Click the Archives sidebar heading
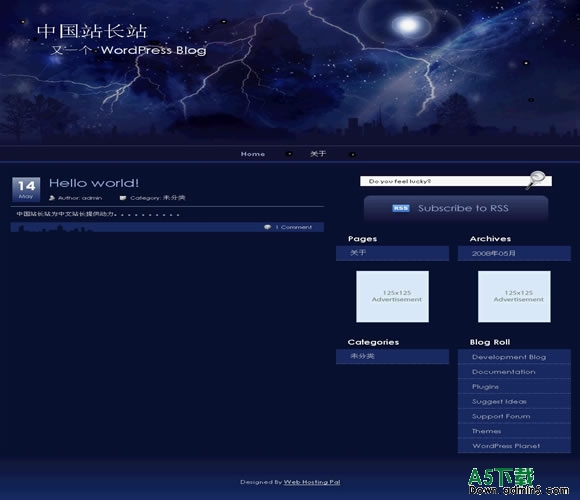Viewport: 580px width, 500px height. coord(490,239)
